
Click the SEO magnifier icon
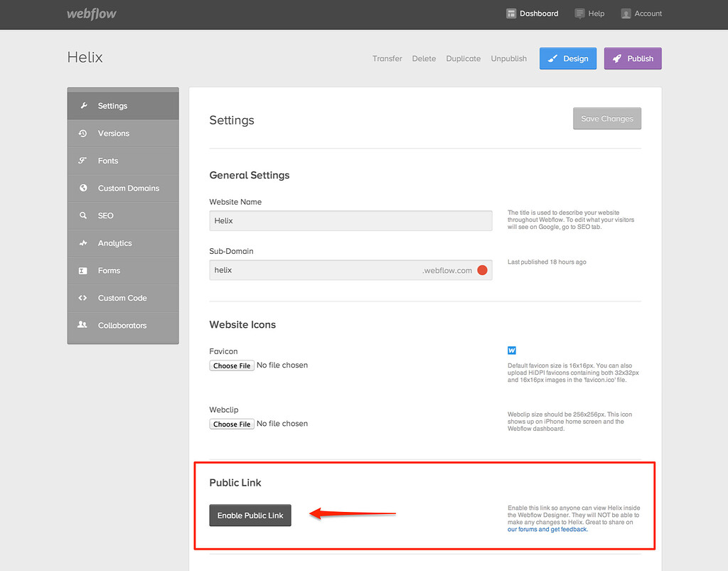click(83, 215)
